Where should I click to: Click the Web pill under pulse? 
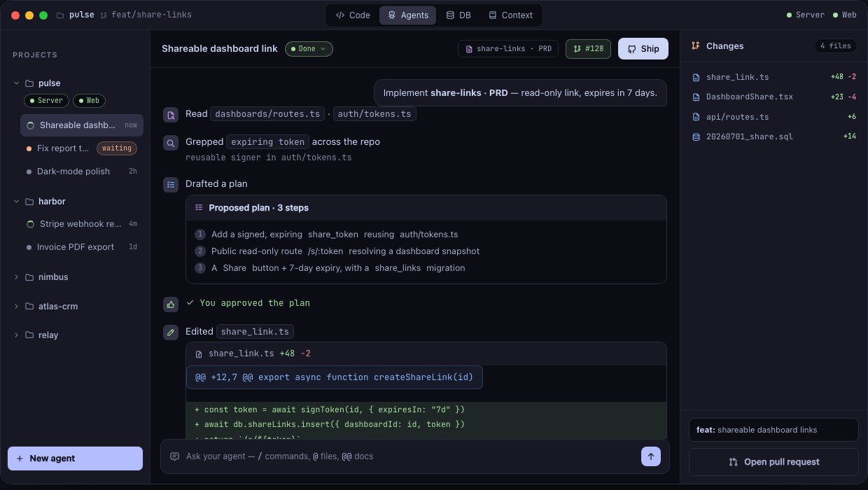pos(89,101)
